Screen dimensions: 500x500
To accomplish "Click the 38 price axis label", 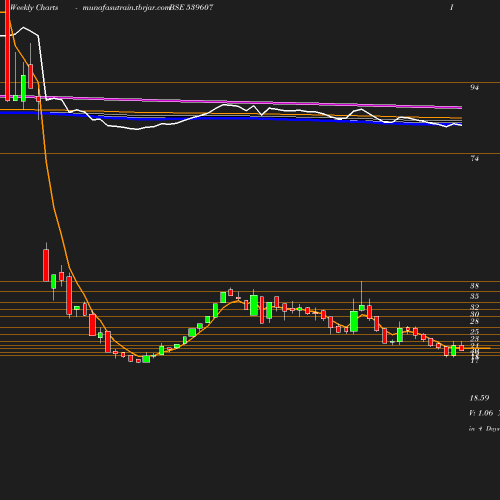I will tap(474, 286).
